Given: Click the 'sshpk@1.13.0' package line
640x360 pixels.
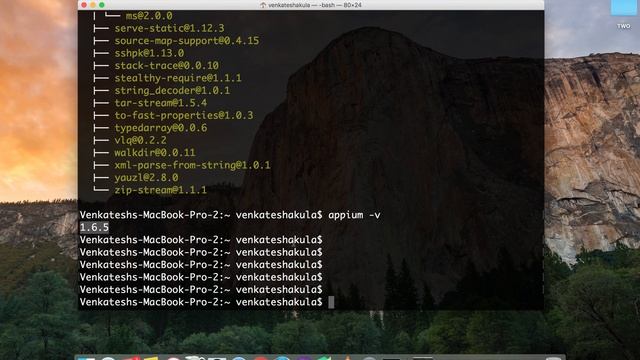Looking at the screenshot, I should click(x=149, y=53).
